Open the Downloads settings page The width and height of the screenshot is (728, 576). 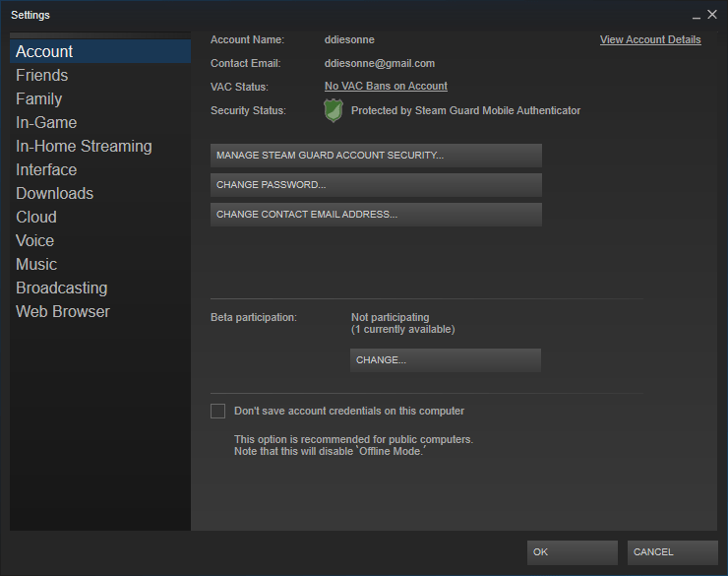click(x=55, y=193)
